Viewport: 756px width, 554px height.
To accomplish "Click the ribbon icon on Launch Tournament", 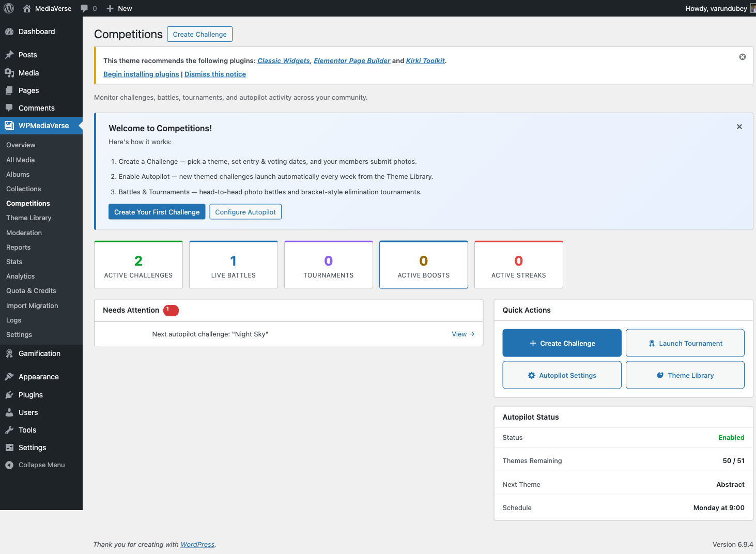I will tap(651, 343).
